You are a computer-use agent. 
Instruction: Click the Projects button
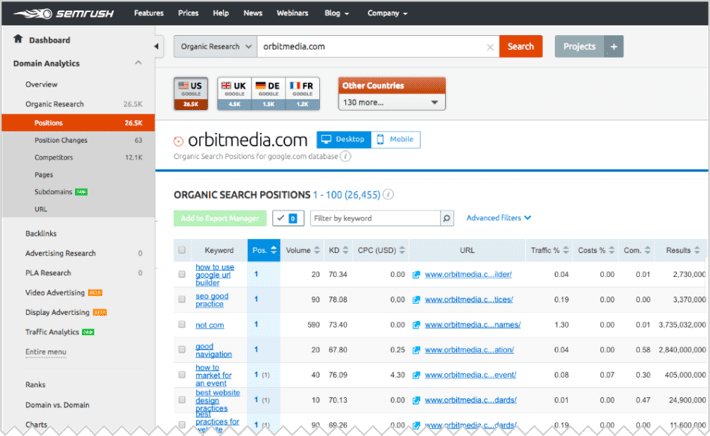pyautogui.click(x=580, y=47)
